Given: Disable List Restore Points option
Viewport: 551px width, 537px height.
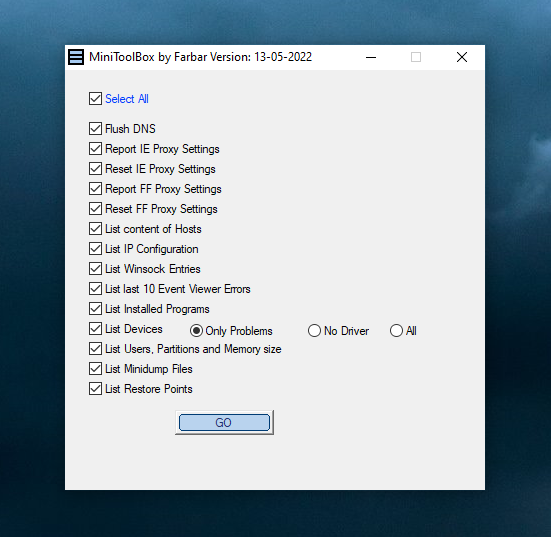Looking at the screenshot, I should pos(95,389).
